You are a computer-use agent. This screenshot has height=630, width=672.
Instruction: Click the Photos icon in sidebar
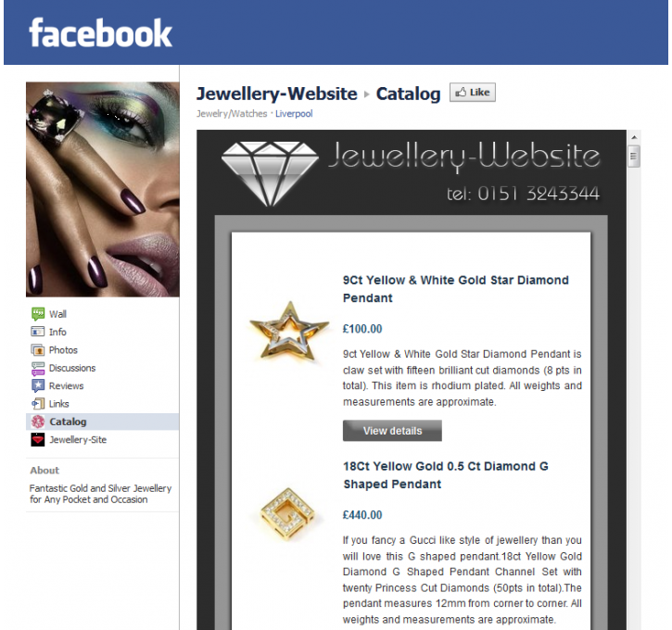tap(38, 350)
